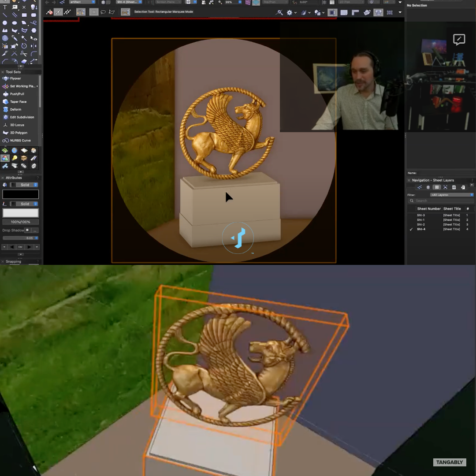Expand the Set Working Plane submenu arrow

coord(37,86)
